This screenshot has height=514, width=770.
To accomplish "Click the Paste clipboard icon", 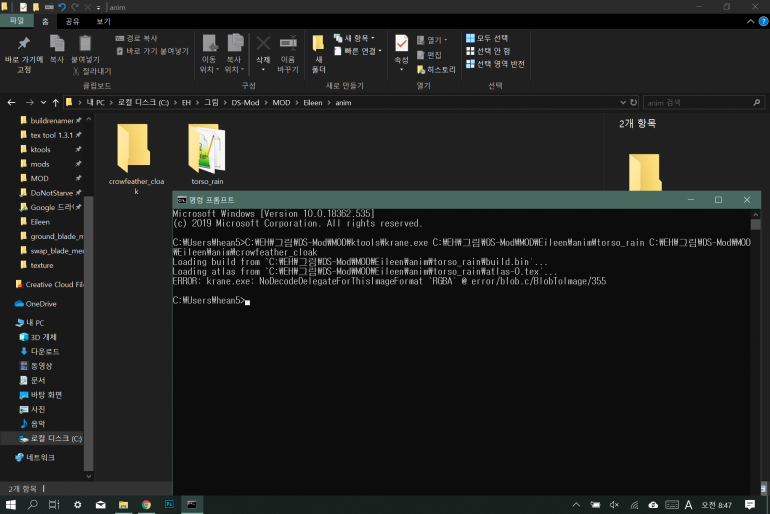I will click(x=85, y=44).
